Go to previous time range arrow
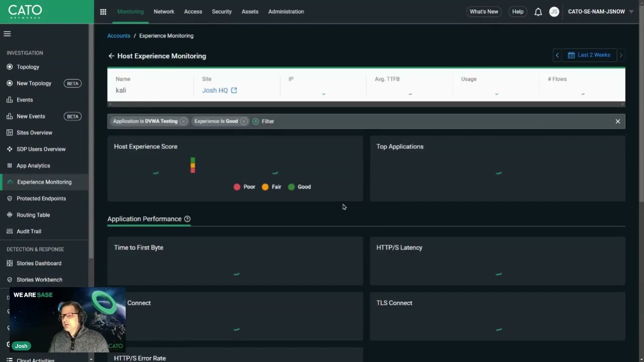This screenshot has width=644, height=362. tap(557, 55)
